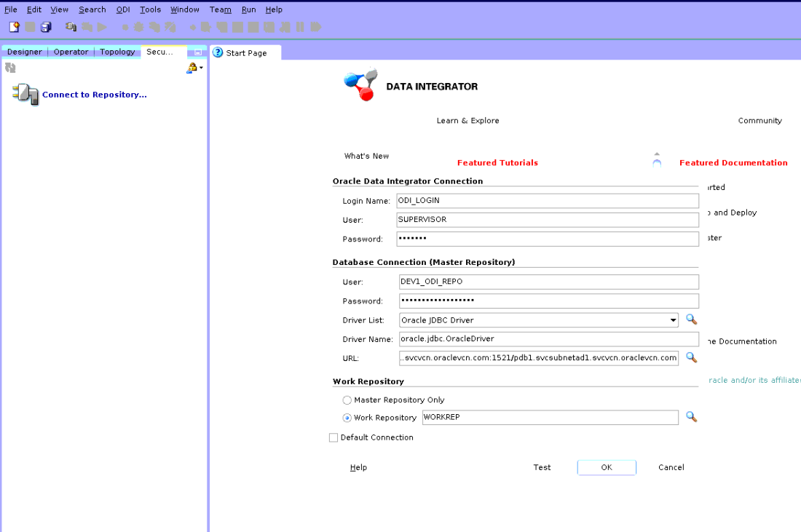Minimize the navigator panel group

pos(197,52)
